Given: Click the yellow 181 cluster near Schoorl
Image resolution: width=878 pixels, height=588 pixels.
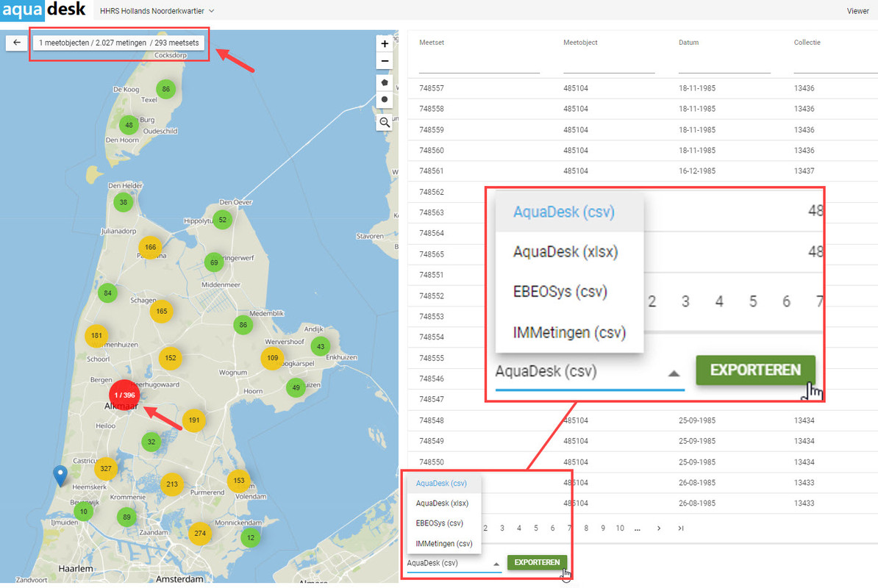Looking at the screenshot, I should click(96, 336).
